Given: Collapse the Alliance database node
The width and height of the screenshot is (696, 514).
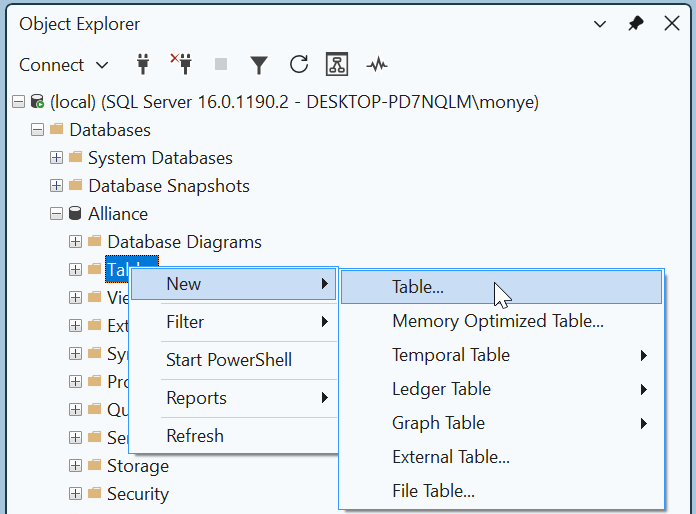Looking at the screenshot, I should point(56,214).
